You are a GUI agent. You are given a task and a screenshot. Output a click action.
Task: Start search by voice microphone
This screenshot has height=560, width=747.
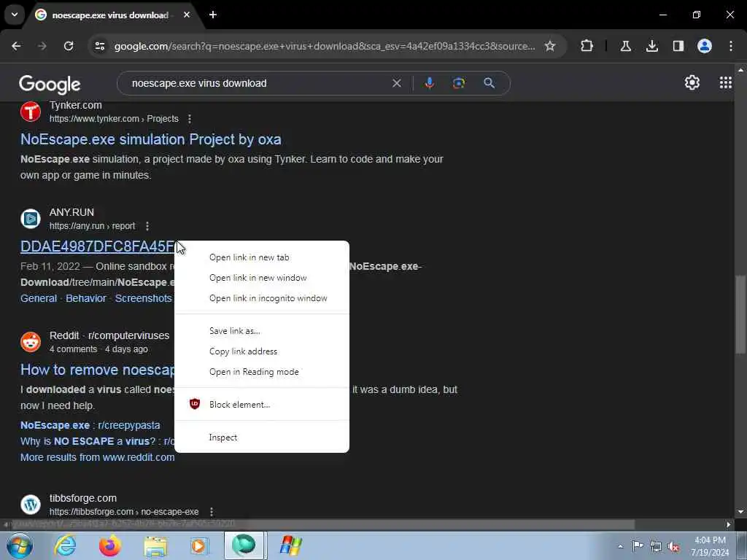(x=429, y=83)
